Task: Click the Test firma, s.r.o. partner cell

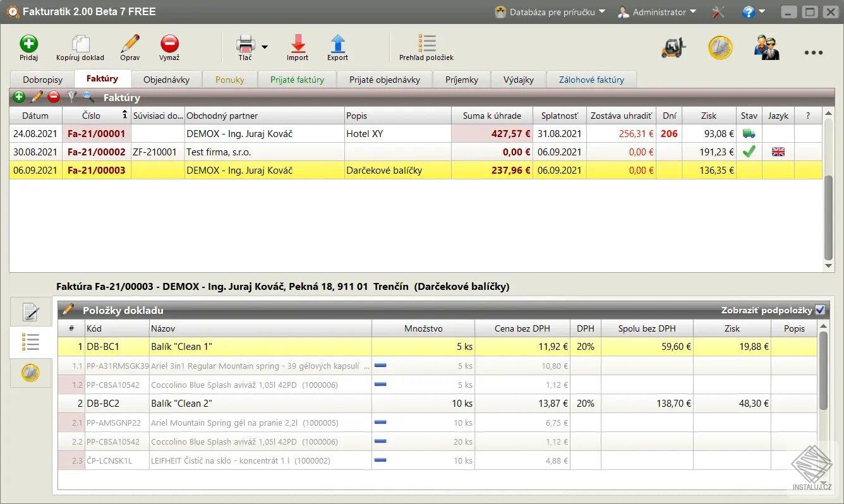Action: point(264,152)
